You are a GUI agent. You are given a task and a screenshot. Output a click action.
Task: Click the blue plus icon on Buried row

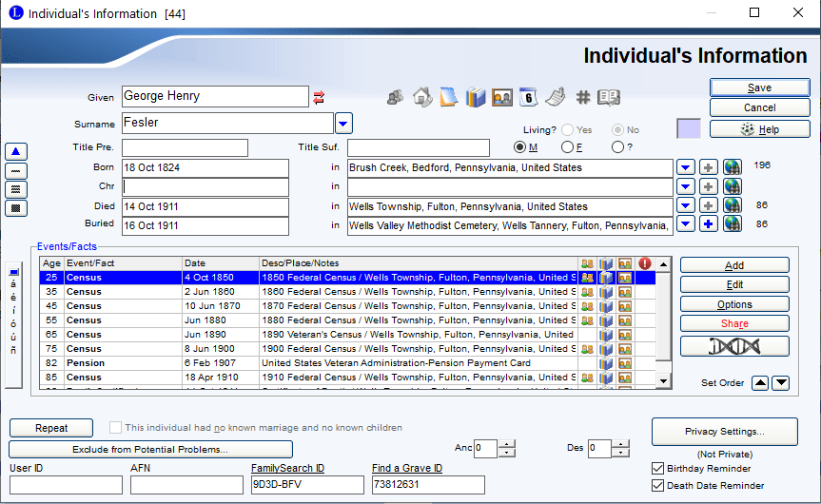click(709, 225)
